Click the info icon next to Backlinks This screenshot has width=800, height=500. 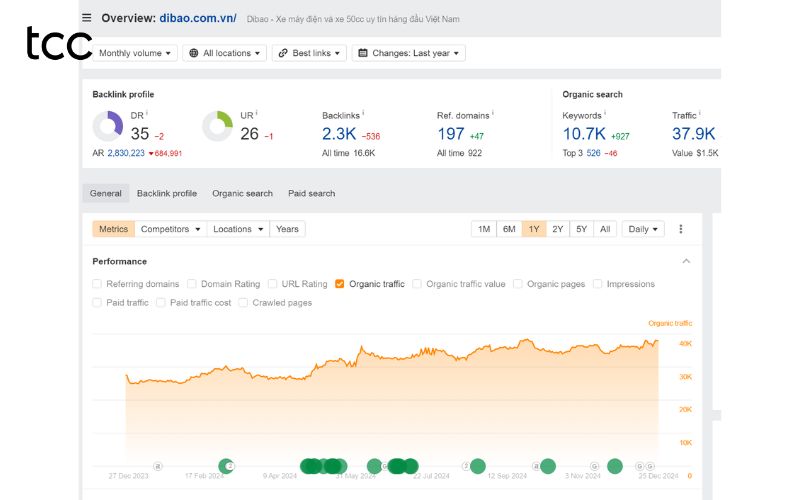(x=363, y=114)
